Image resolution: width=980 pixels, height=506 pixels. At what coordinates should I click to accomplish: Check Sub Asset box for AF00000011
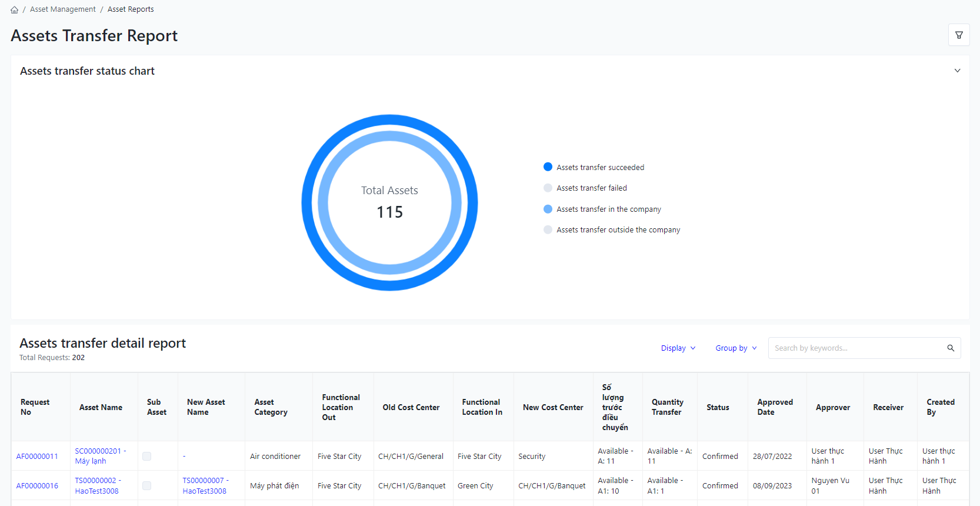pyautogui.click(x=147, y=457)
